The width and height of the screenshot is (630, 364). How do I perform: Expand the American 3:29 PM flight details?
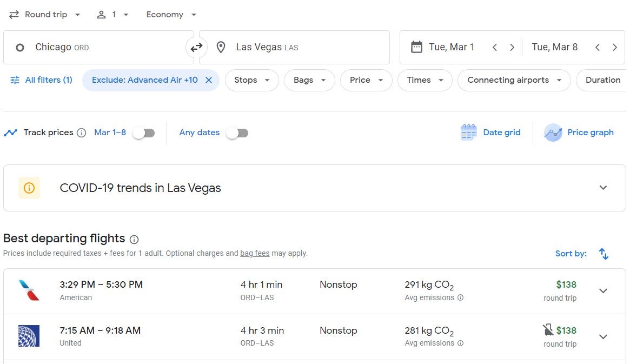(603, 291)
